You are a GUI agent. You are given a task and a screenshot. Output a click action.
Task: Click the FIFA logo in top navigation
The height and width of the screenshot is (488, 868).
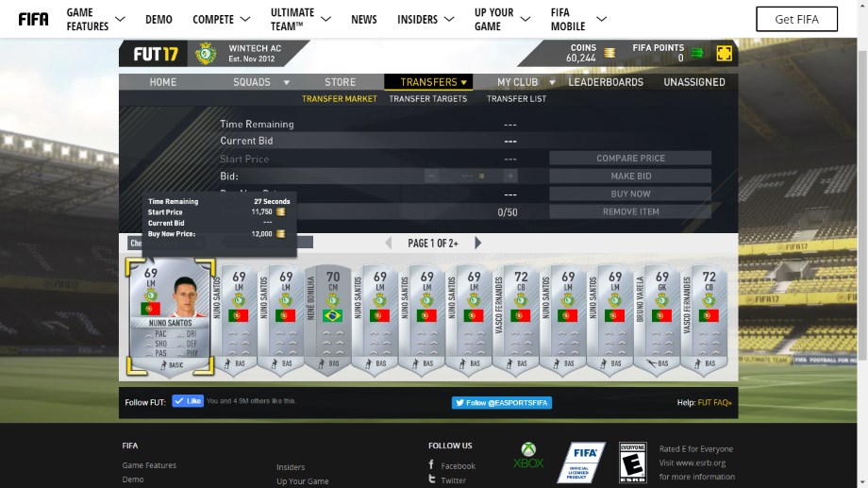coord(33,19)
